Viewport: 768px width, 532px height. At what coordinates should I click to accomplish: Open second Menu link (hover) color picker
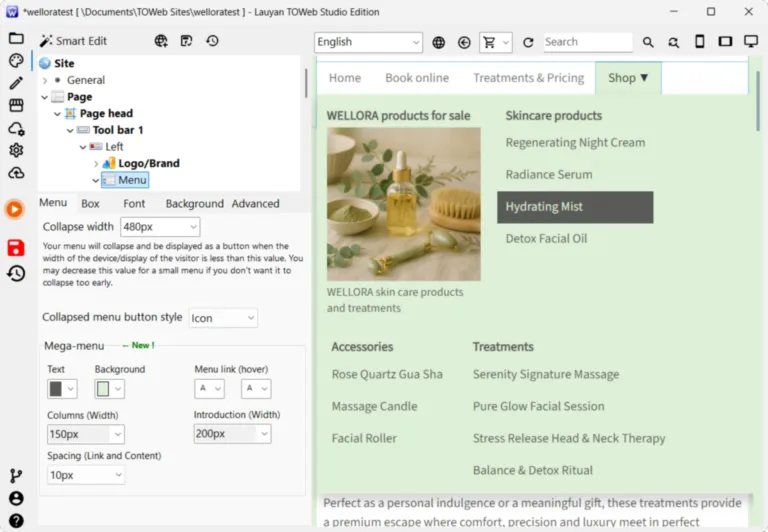click(256, 389)
